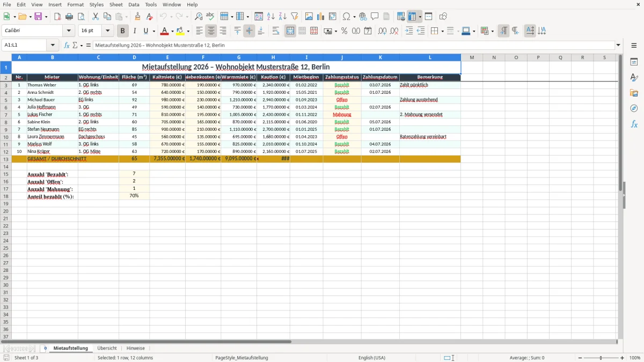Click Clone Formatting paintbrush icon

pyautogui.click(x=137, y=17)
